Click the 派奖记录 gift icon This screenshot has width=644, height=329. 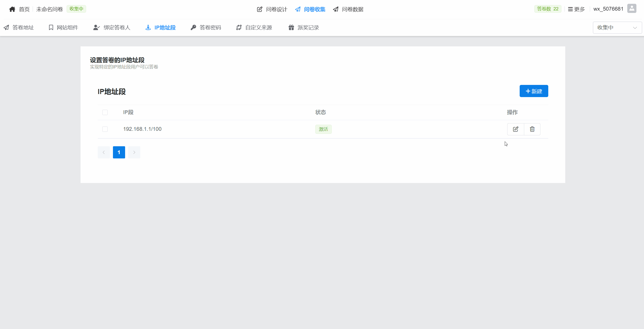[x=291, y=27]
